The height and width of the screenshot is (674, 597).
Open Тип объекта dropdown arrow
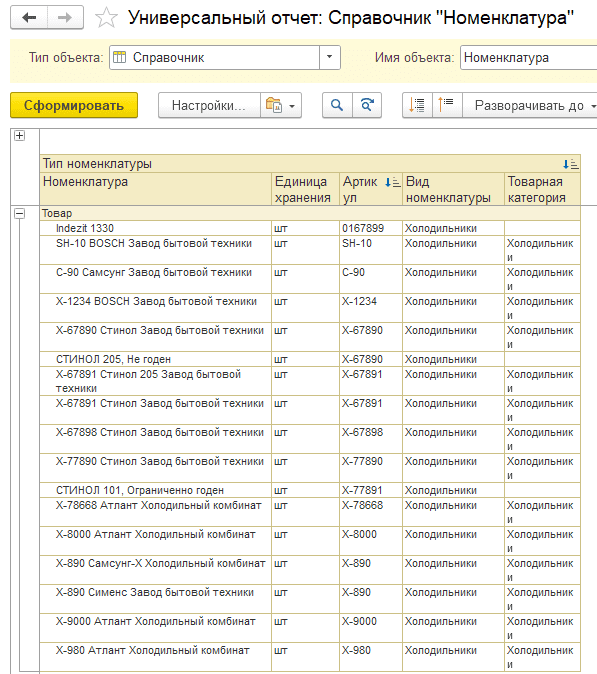330,57
